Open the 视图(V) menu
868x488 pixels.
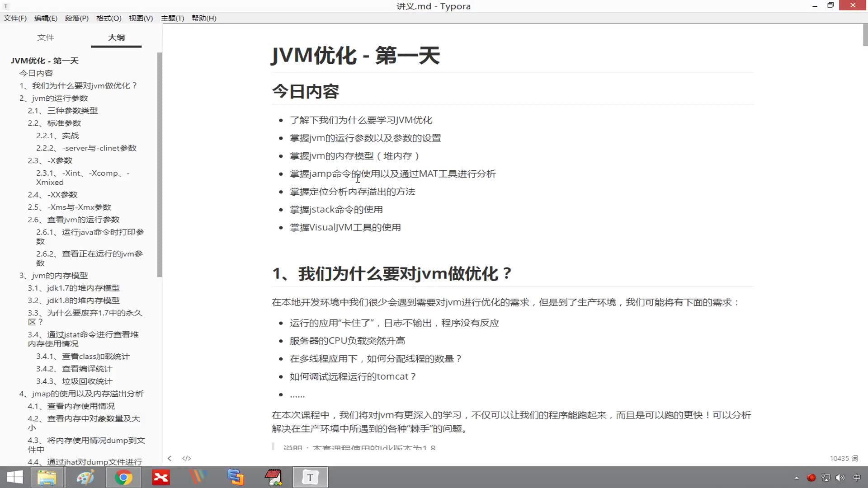tap(141, 18)
